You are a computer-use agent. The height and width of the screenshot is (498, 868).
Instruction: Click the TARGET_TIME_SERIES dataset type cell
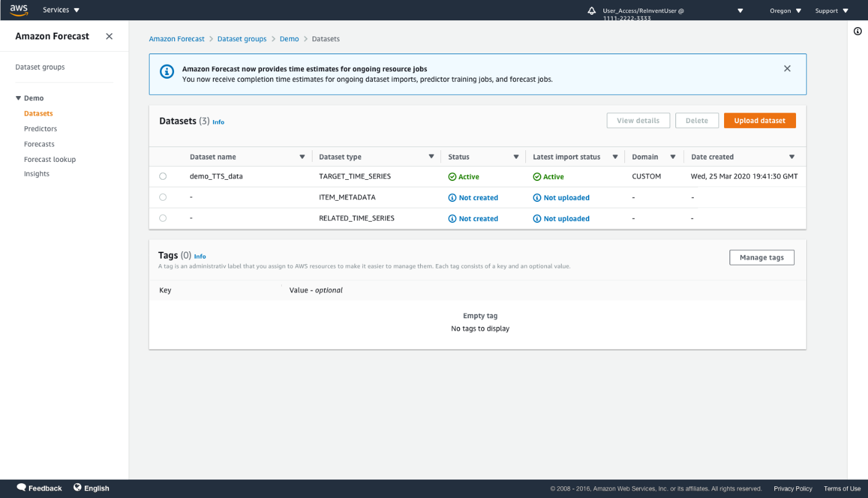click(x=355, y=176)
